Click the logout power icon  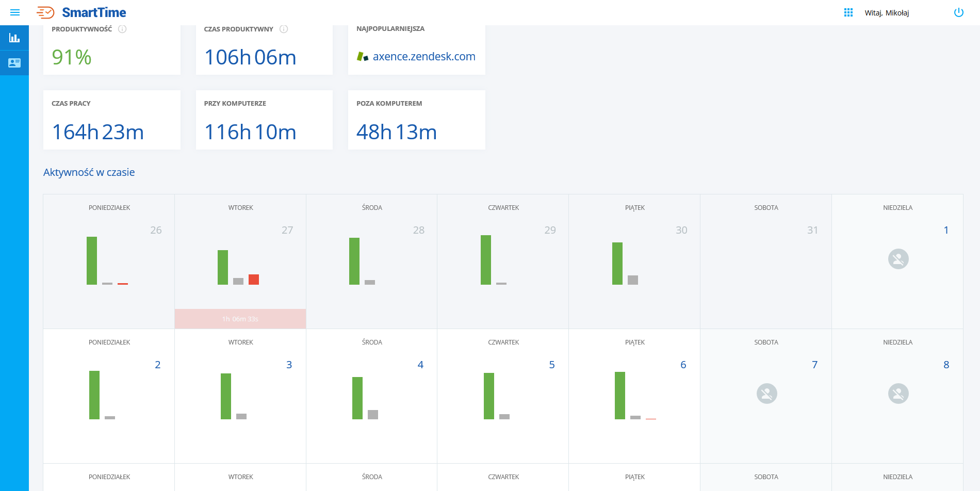[x=959, y=12]
